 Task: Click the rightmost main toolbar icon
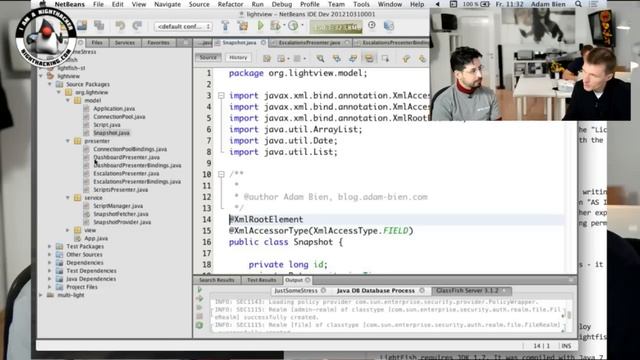pos(389,26)
